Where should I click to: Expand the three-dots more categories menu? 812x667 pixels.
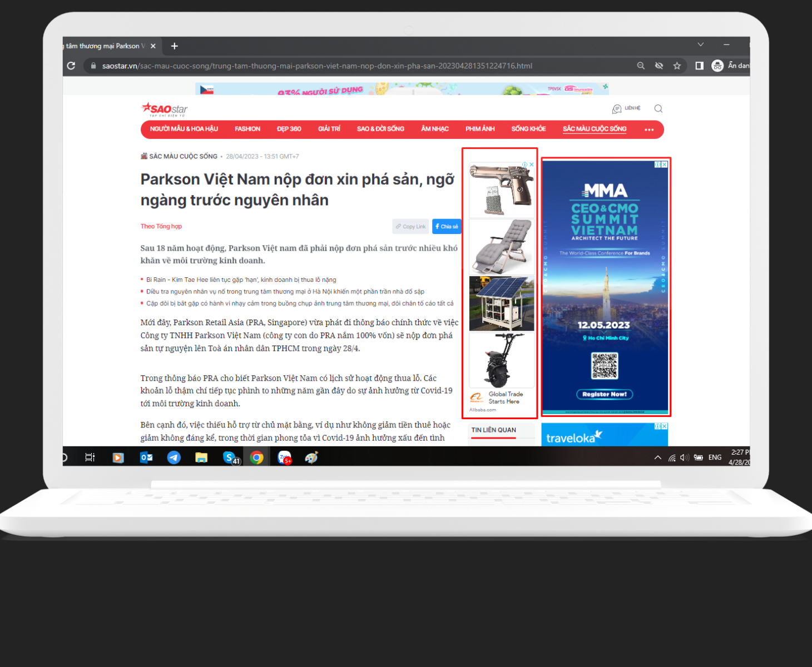(x=649, y=130)
